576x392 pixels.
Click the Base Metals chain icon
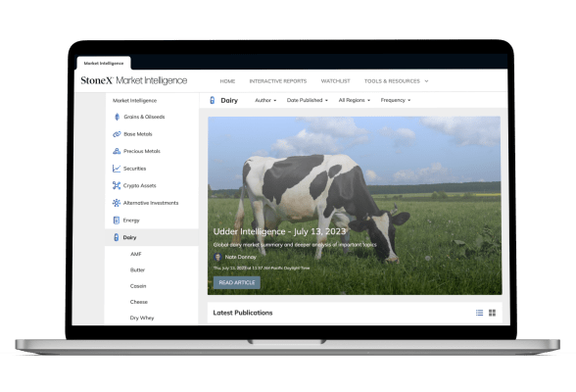click(x=117, y=134)
